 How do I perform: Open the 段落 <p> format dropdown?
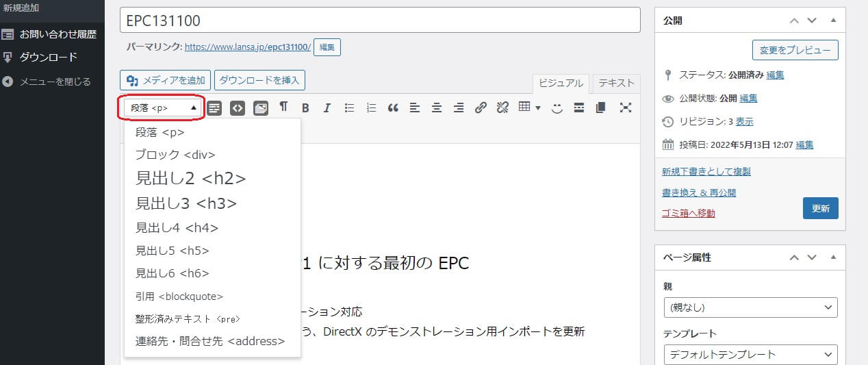click(163, 108)
